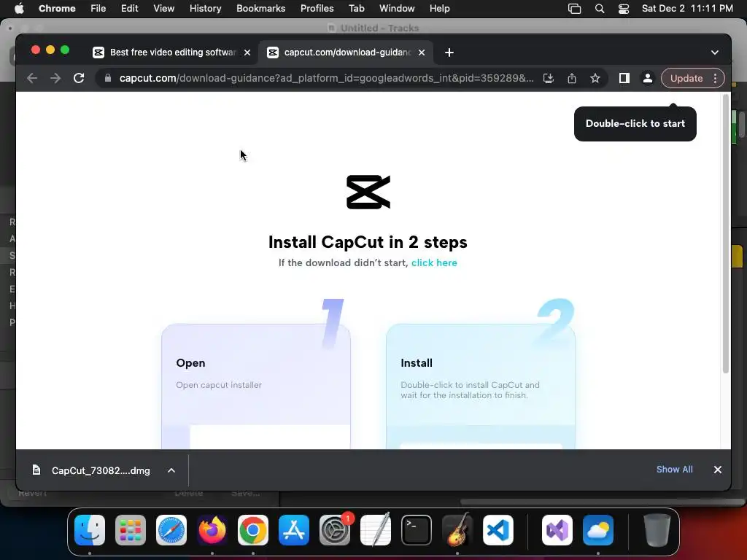Open Finder from the Dock
Screen dimensions: 747x560
(x=90, y=530)
